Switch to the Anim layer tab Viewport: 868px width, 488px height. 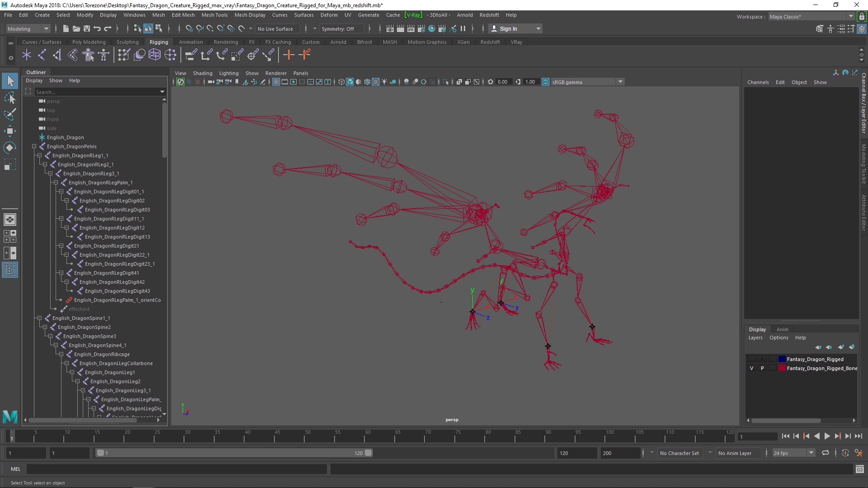pyautogui.click(x=782, y=329)
